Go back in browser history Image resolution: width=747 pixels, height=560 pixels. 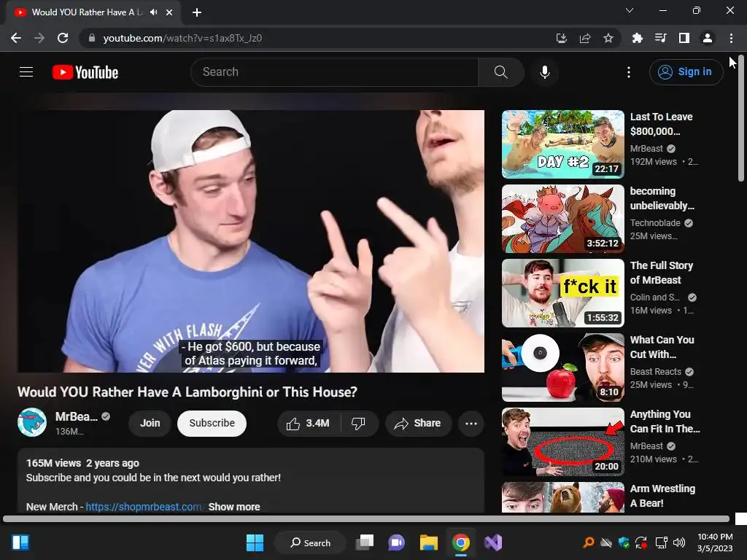pos(16,38)
